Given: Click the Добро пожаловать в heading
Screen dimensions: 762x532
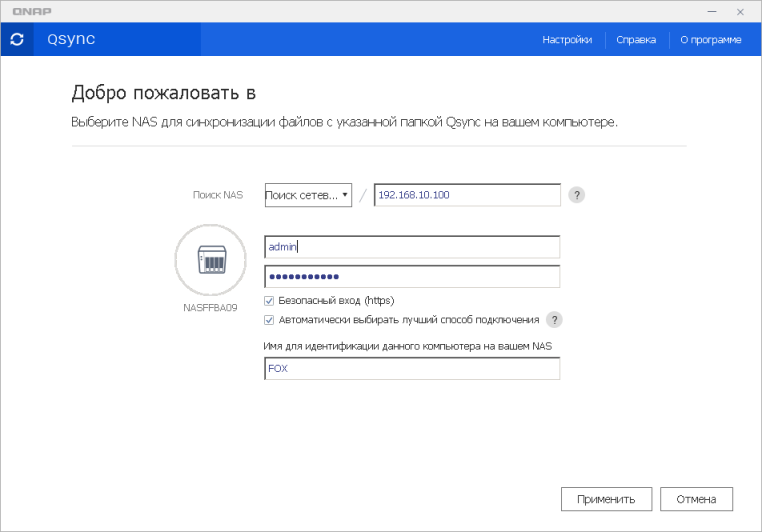Looking at the screenshot, I should [164, 92].
